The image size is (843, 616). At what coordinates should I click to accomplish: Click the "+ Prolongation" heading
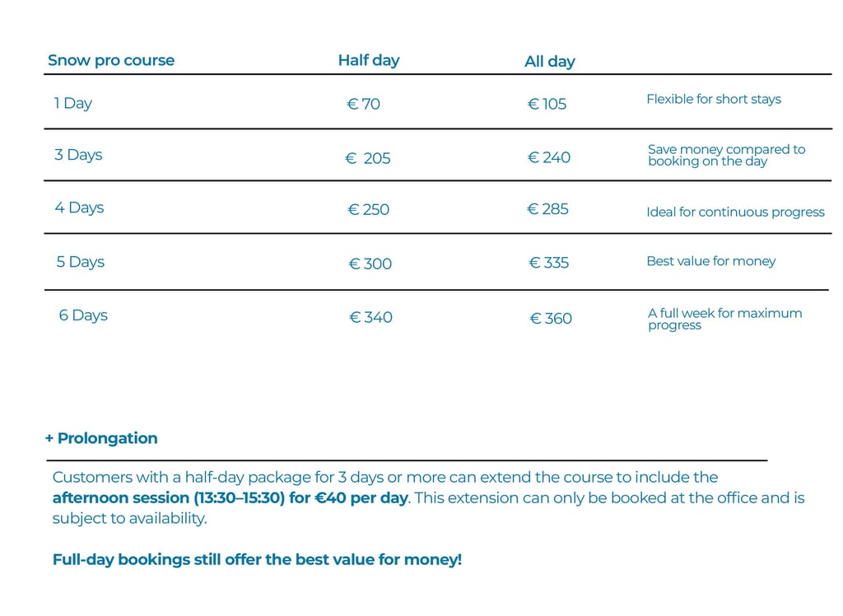[x=101, y=438]
